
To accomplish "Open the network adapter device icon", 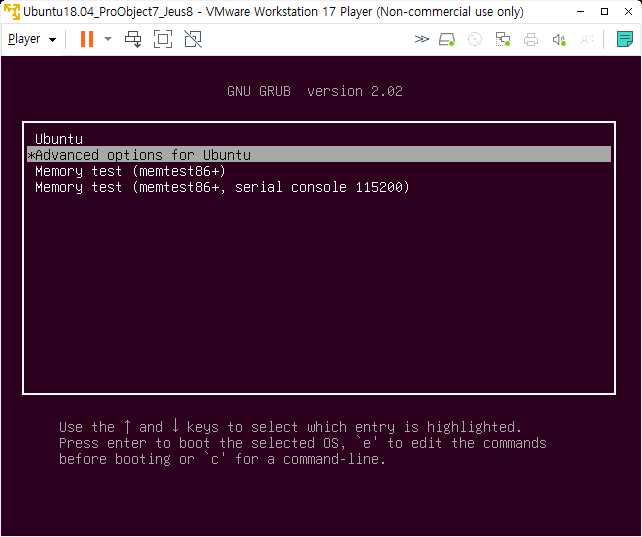I will point(503,39).
